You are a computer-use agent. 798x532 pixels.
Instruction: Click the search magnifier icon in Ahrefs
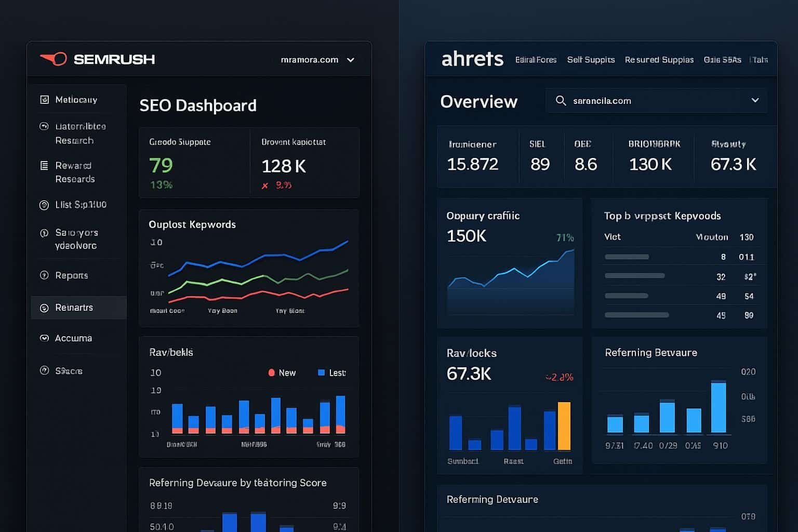(x=561, y=101)
